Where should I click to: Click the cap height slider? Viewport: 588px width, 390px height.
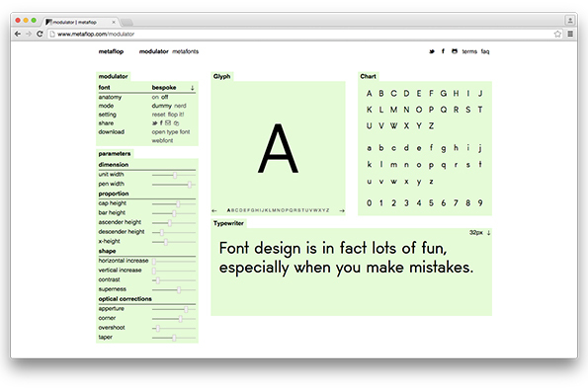point(174,203)
